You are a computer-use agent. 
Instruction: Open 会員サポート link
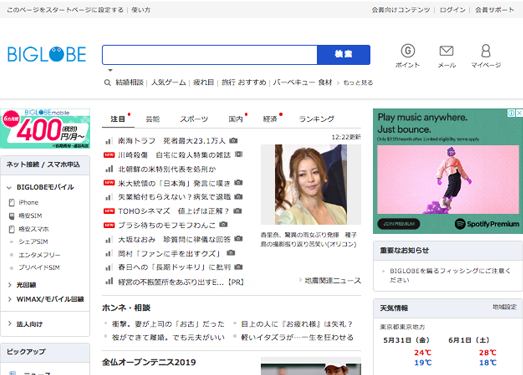click(495, 10)
